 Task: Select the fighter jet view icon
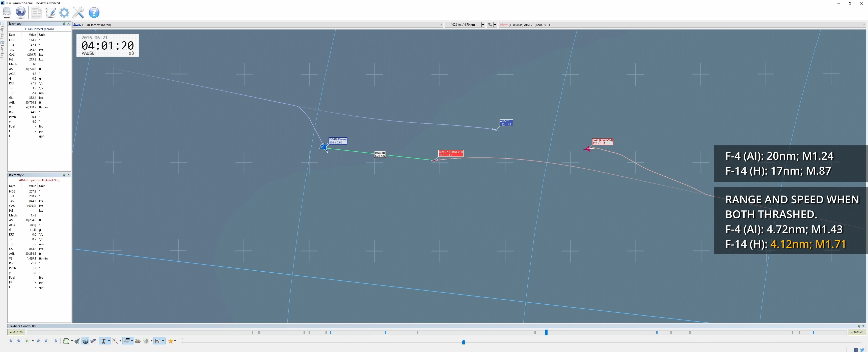77,341
